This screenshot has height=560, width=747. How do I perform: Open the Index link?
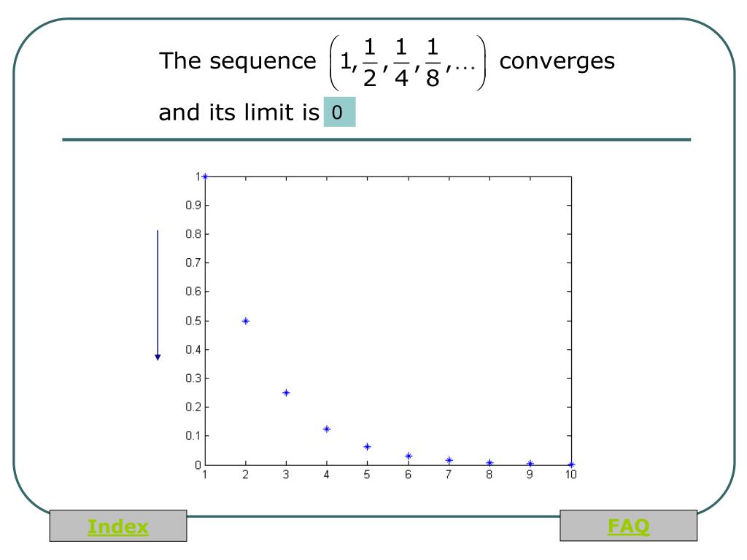click(x=117, y=526)
